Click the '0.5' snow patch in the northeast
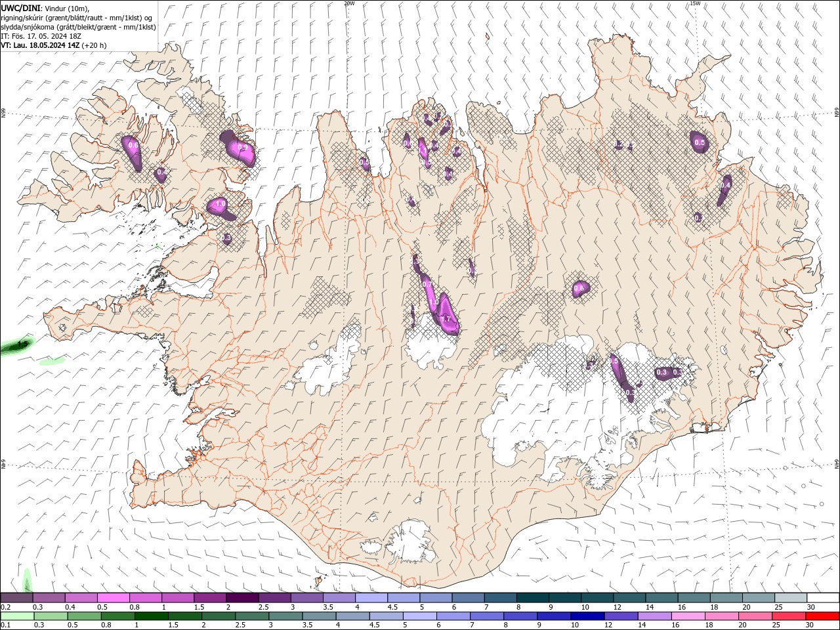Image resolution: width=840 pixels, height=630 pixels. pyautogui.click(x=700, y=142)
